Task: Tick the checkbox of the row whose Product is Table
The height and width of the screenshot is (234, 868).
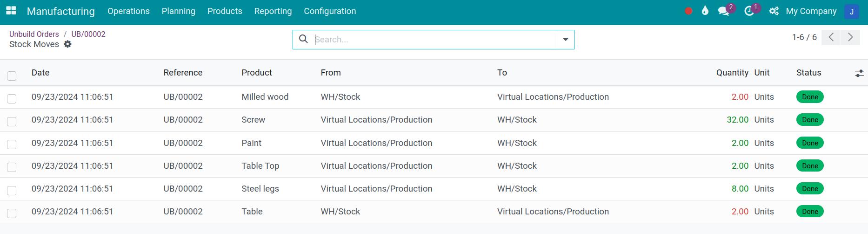Action: tap(12, 213)
